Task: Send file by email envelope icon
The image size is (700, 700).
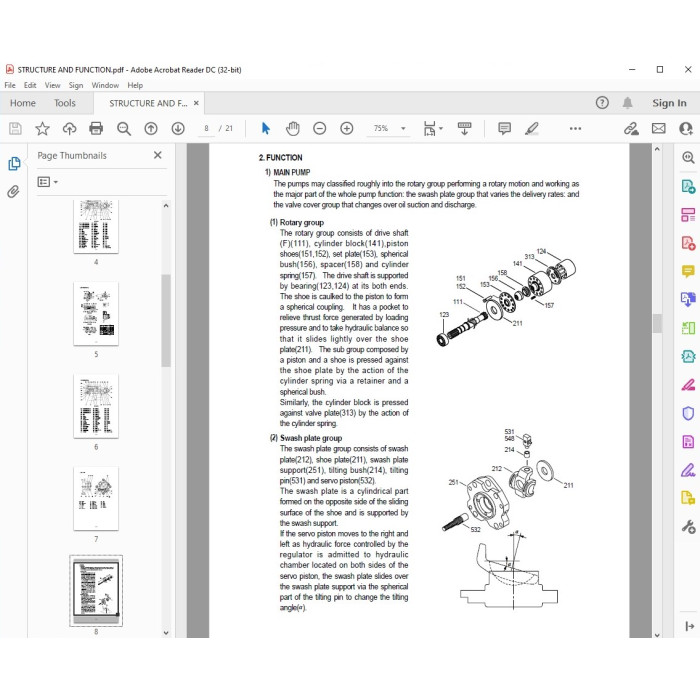Action: click(x=658, y=129)
